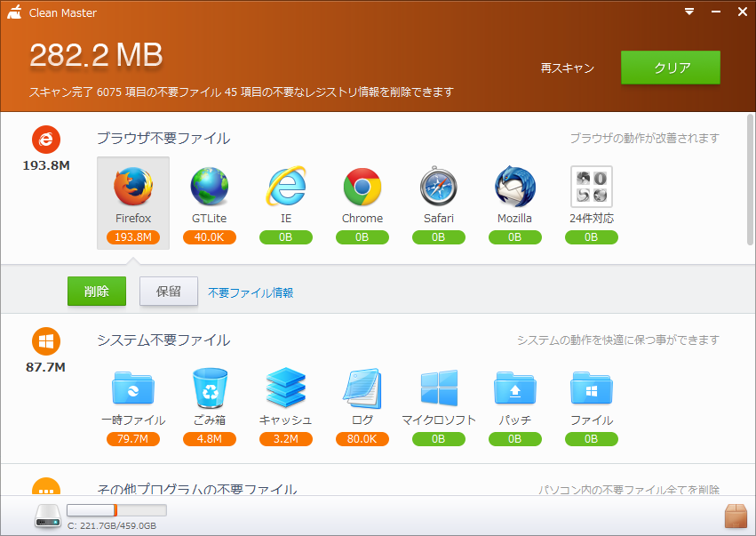Viewport: 756px width, 536px height.
Task: Click the ごみ箱 recycle bin icon
Action: 210,389
